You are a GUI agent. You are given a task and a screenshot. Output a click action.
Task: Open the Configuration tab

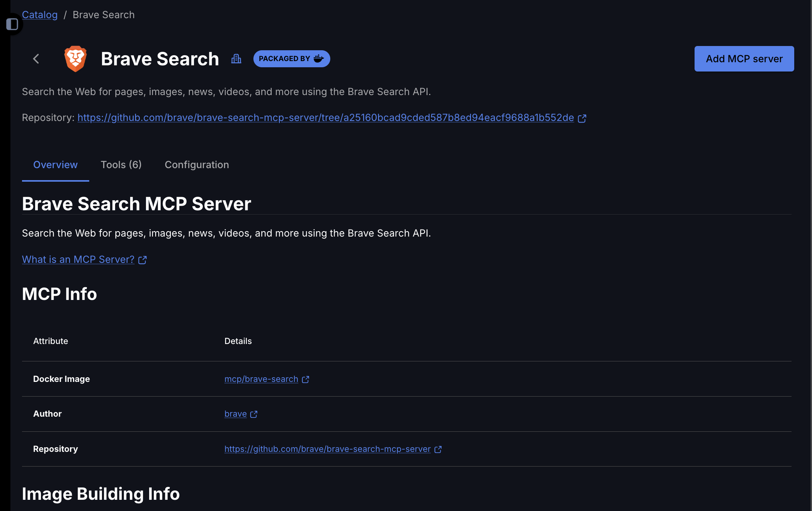click(x=197, y=165)
